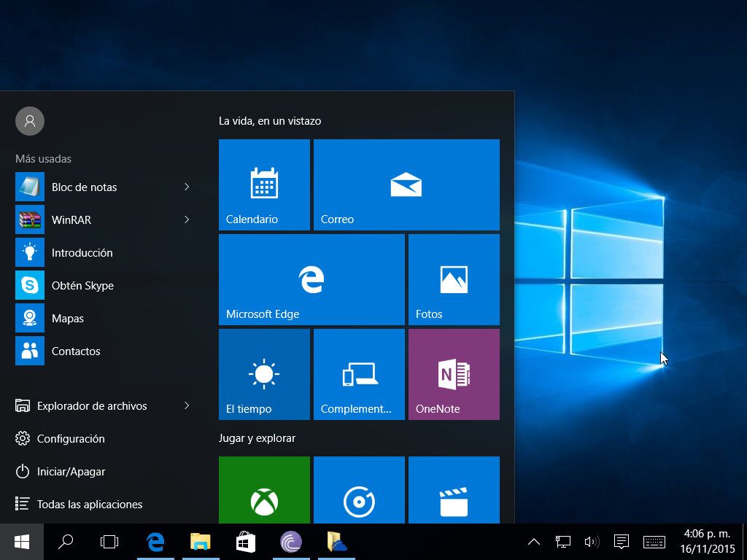Click the Show desktop sliver at taskbar end
The width and height of the screenshot is (747, 560).
pyautogui.click(x=745, y=542)
